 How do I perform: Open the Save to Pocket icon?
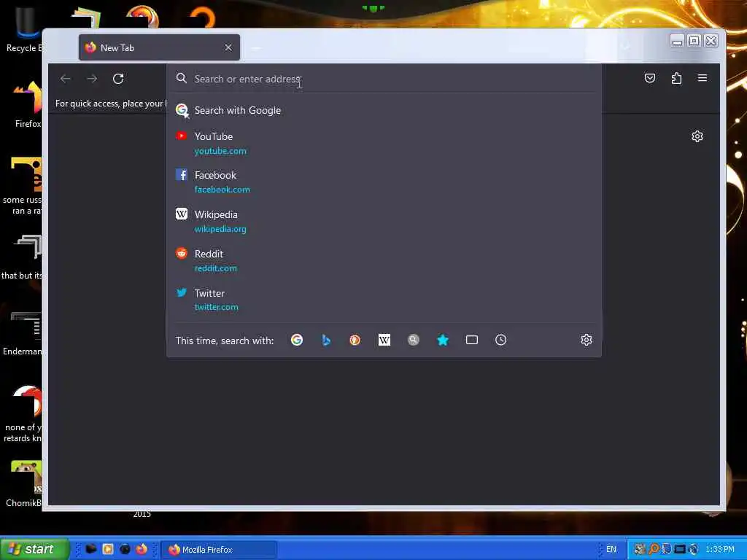650,78
